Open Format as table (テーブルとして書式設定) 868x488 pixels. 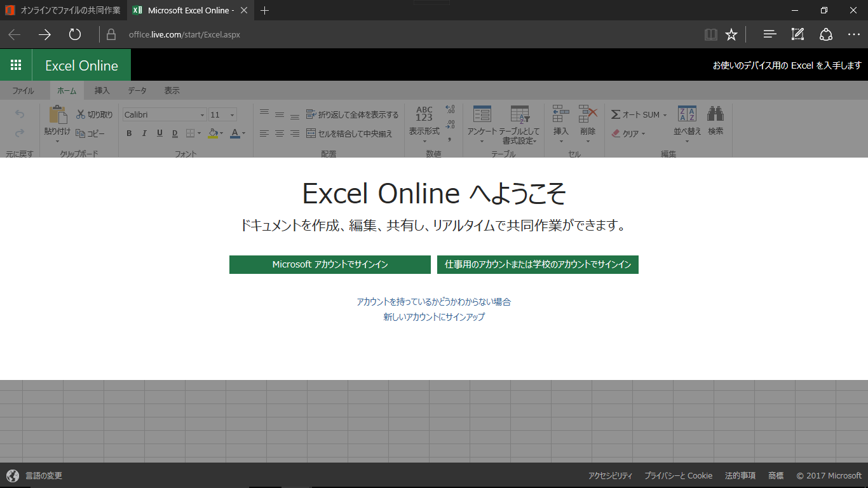click(520, 125)
